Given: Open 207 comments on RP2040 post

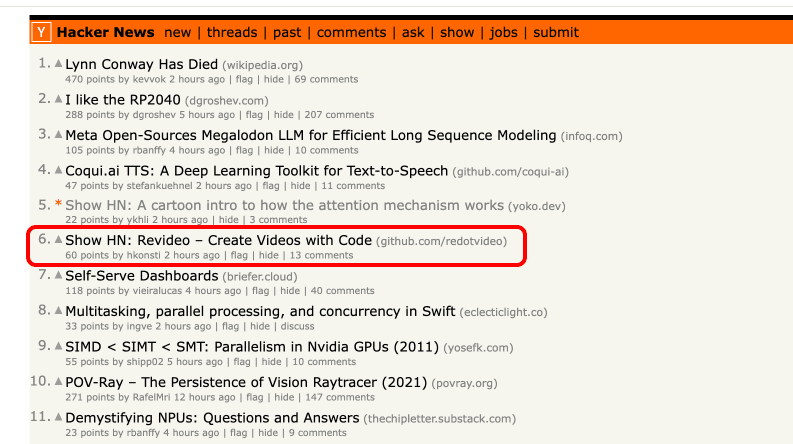Looking at the screenshot, I should tap(339, 115).
